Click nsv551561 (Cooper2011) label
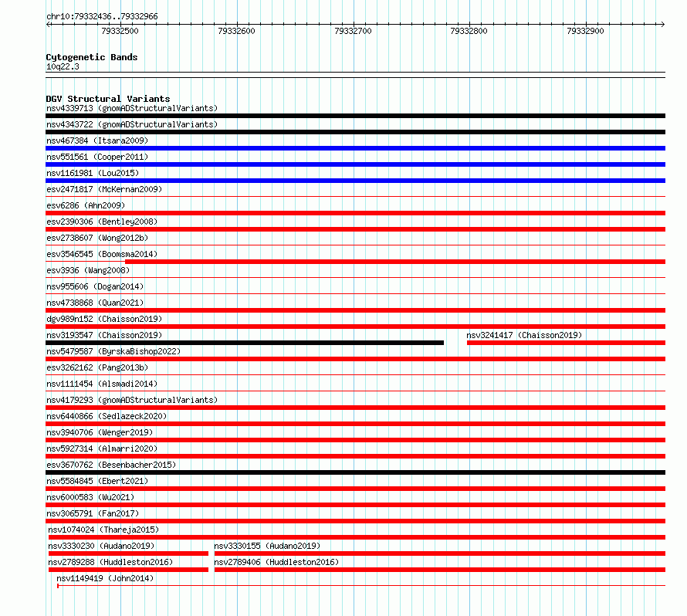Screen dimensions: 687x616 (x=97, y=157)
